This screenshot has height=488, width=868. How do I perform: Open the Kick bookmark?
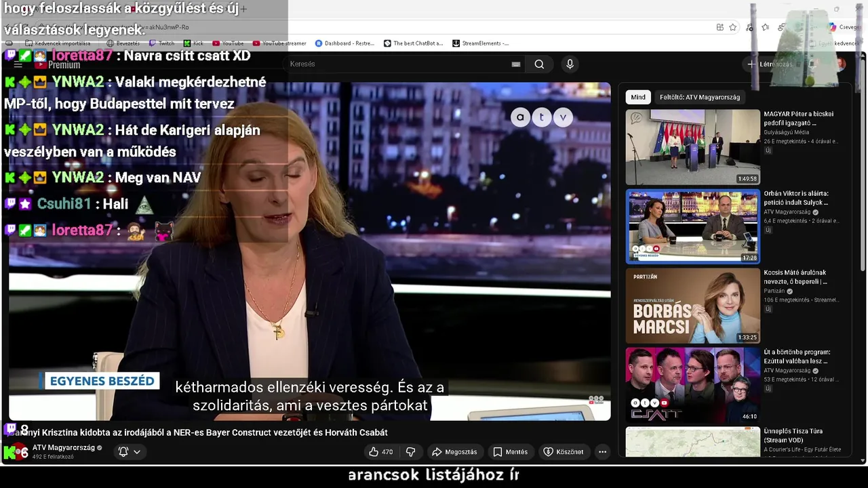pyautogui.click(x=193, y=43)
